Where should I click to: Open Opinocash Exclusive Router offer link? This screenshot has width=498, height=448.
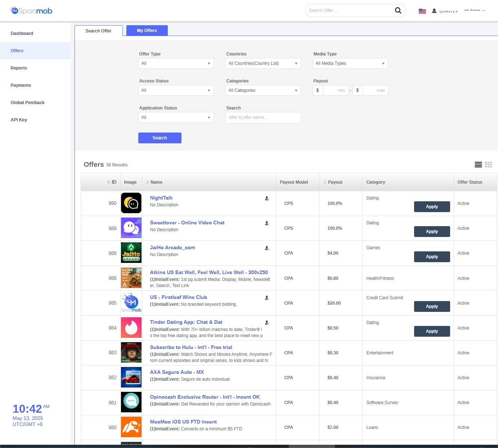pyautogui.click(x=205, y=397)
